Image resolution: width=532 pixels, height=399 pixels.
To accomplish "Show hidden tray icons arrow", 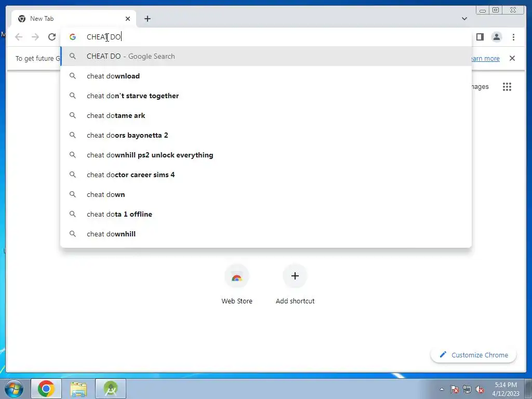I will coord(442,389).
